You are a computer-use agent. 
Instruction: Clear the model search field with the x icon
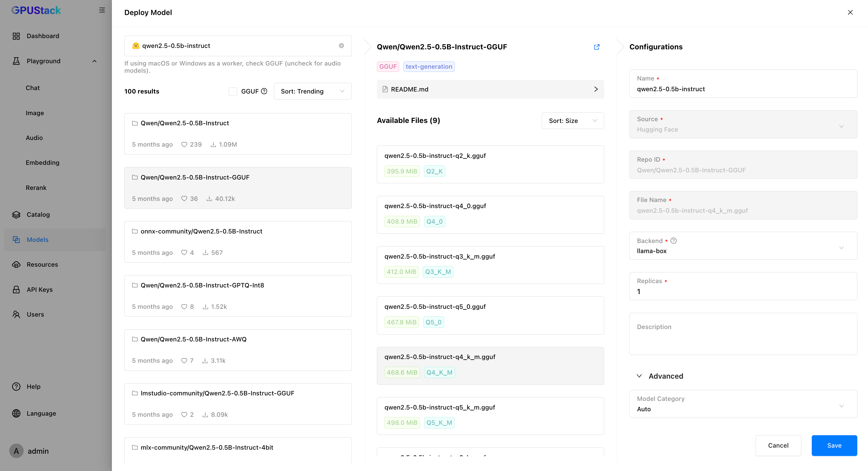(x=342, y=46)
